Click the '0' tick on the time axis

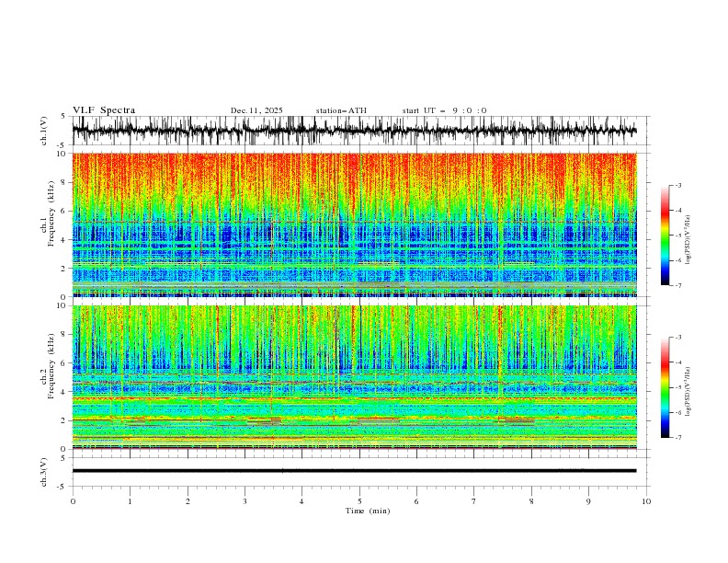pos(73,501)
